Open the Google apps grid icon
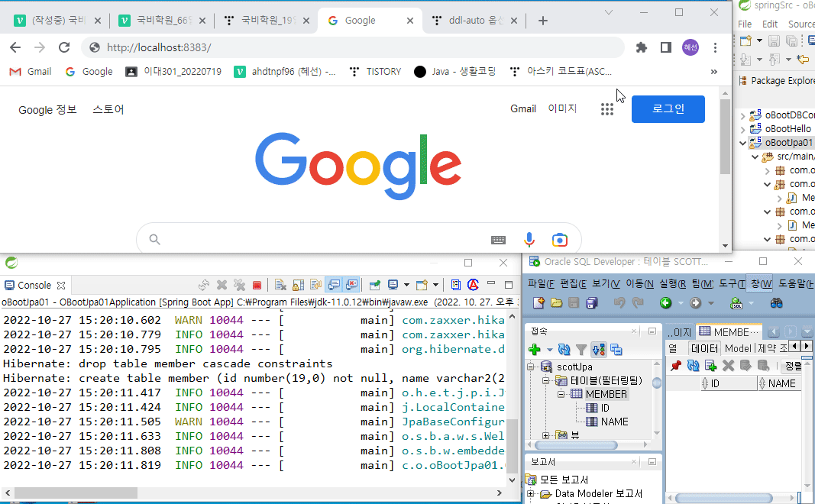 point(607,109)
